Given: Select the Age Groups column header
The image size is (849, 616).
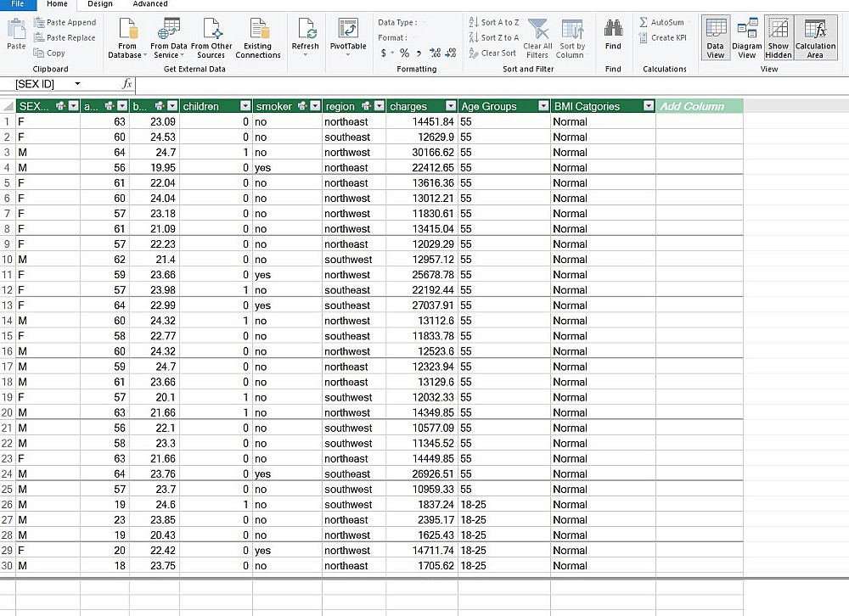Looking at the screenshot, I should [x=489, y=106].
